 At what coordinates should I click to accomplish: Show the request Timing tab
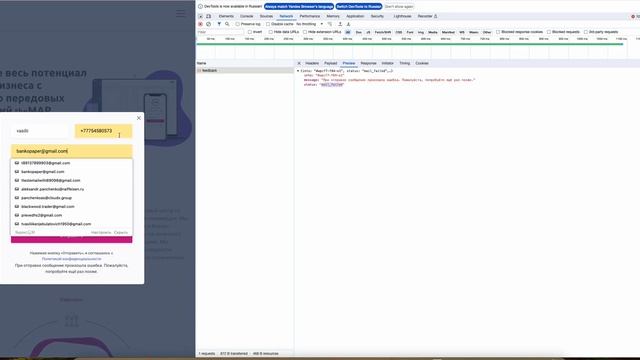point(404,63)
